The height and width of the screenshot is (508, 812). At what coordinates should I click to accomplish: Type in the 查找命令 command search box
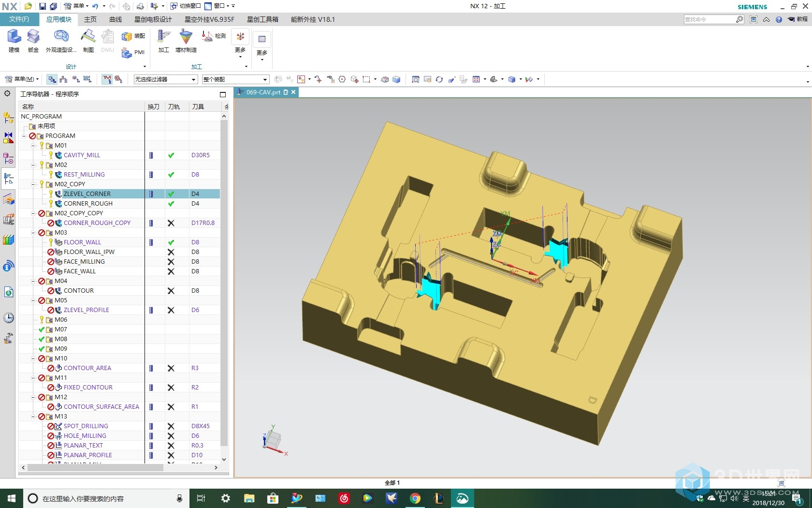709,19
